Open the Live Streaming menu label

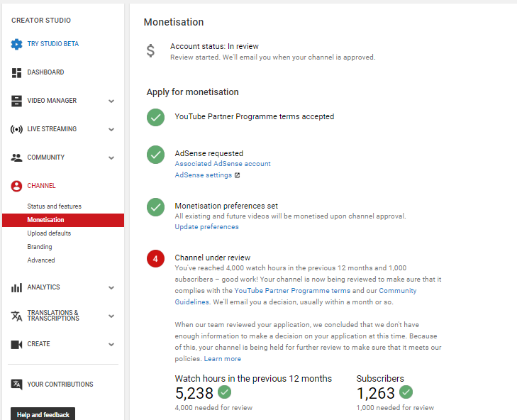[x=52, y=129]
